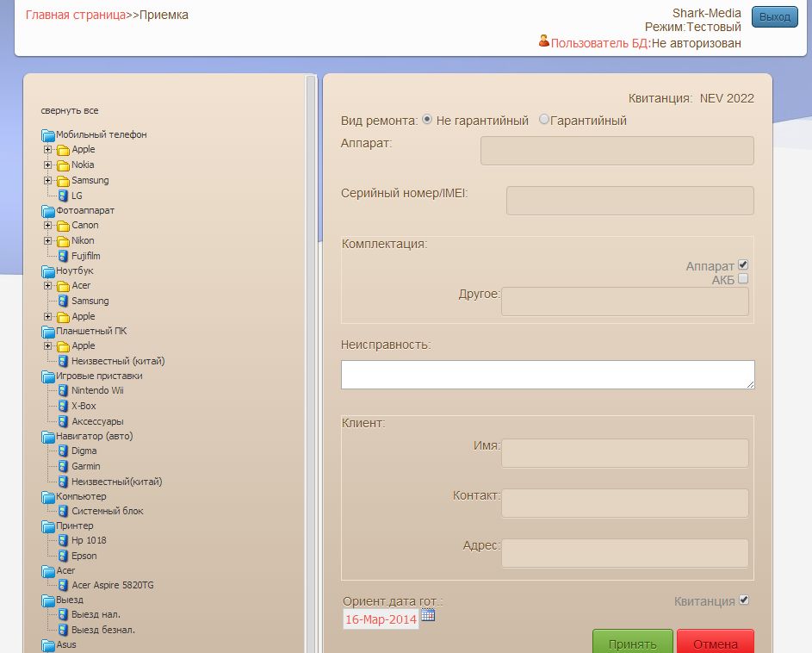Select the Не гарантийный radio button
This screenshot has width=812, height=653.
point(427,119)
